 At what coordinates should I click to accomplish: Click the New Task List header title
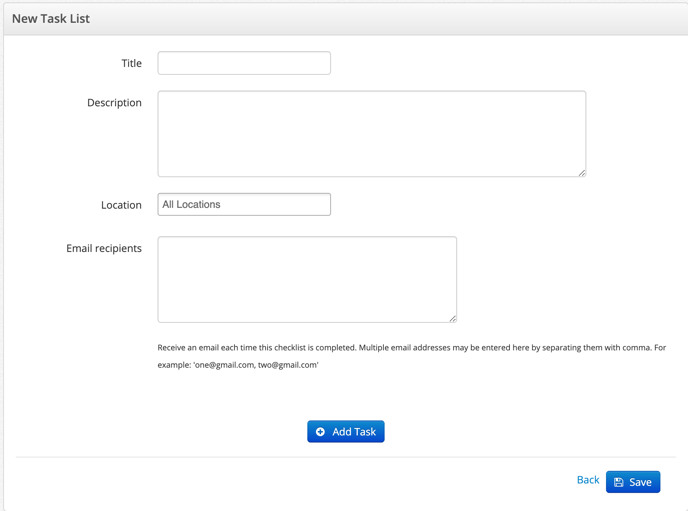(51, 18)
